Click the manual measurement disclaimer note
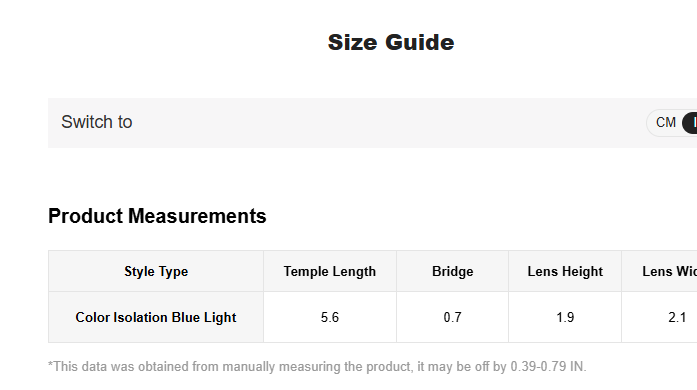Viewport: 697px width, 390px height. click(x=317, y=366)
